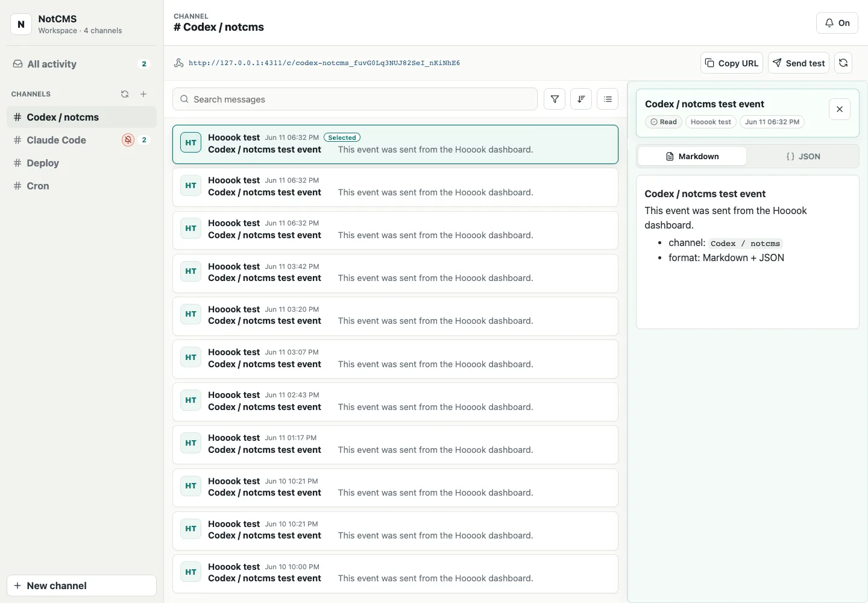This screenshot has height=603, width=868.
Task: Click the muted bell icon on Claude Code
Action: (128, 140)
